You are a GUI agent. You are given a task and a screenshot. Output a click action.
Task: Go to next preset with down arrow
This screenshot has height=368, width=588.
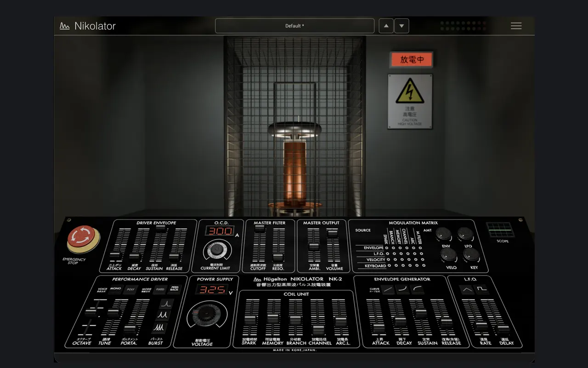pyautogui.click(x=401, y=26)
